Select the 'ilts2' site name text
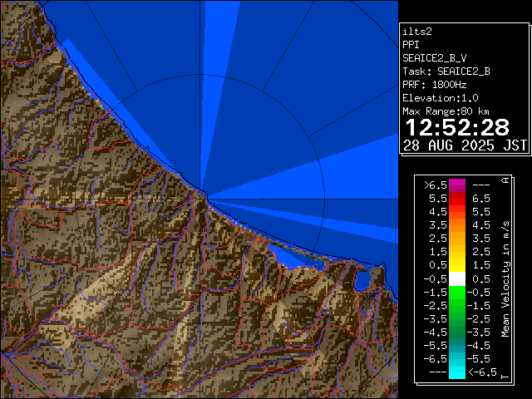The width and height of the screenshot is (532, 399). coord(418,31)
